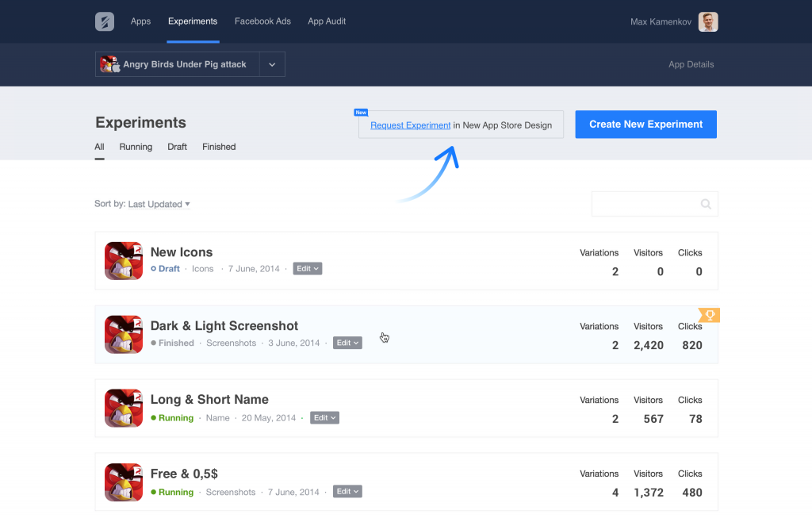This screenshot has width=812, height=518.
Task: Open App Details
Action: [691, 64]
